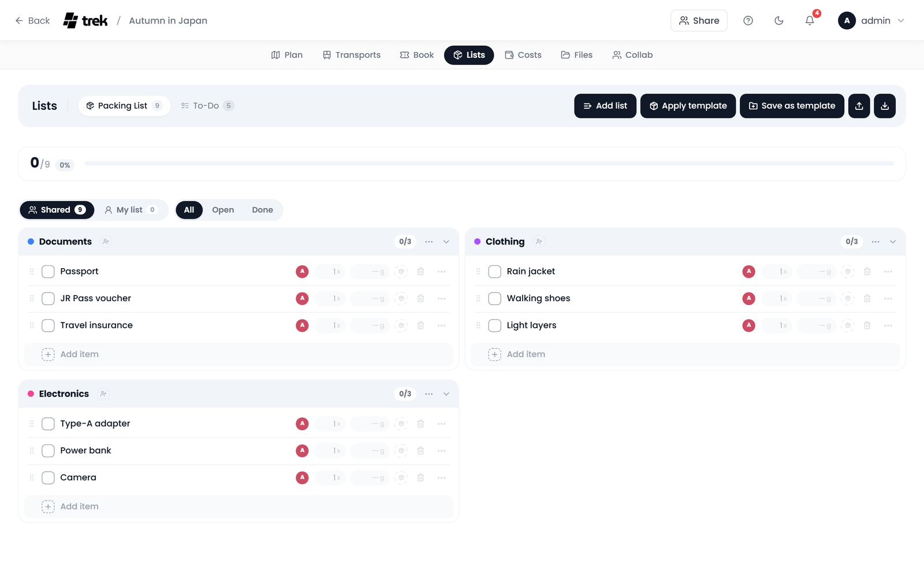
Task: Click the Add list button
Action: (605, 106)
